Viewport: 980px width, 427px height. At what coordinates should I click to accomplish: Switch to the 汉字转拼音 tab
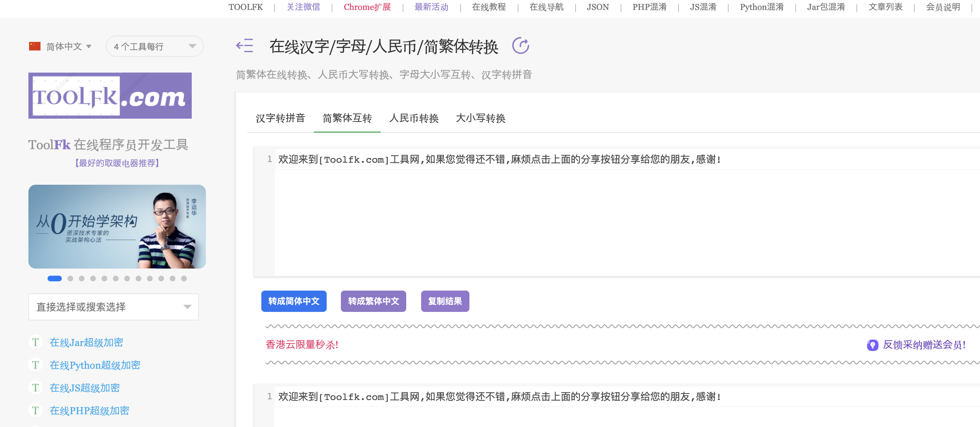click(x=281, y=118)
